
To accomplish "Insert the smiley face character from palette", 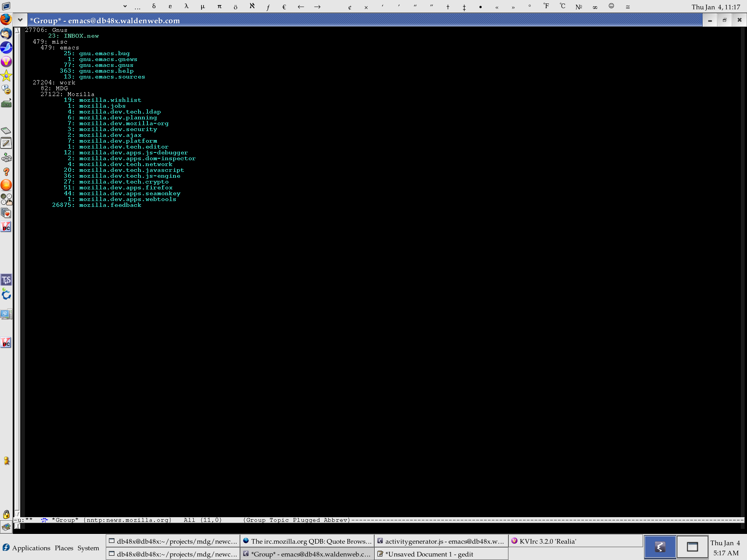I will [x=611, y=6].
